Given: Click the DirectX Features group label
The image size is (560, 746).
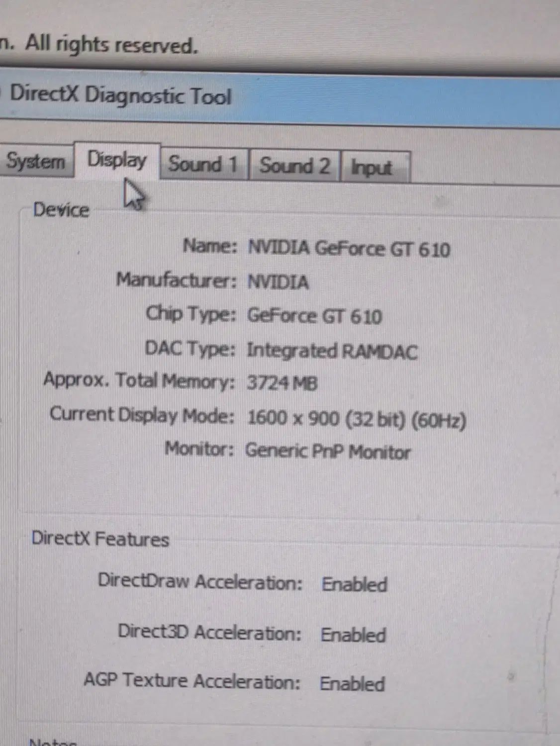Looking at the screenshot, I should 100,539.
